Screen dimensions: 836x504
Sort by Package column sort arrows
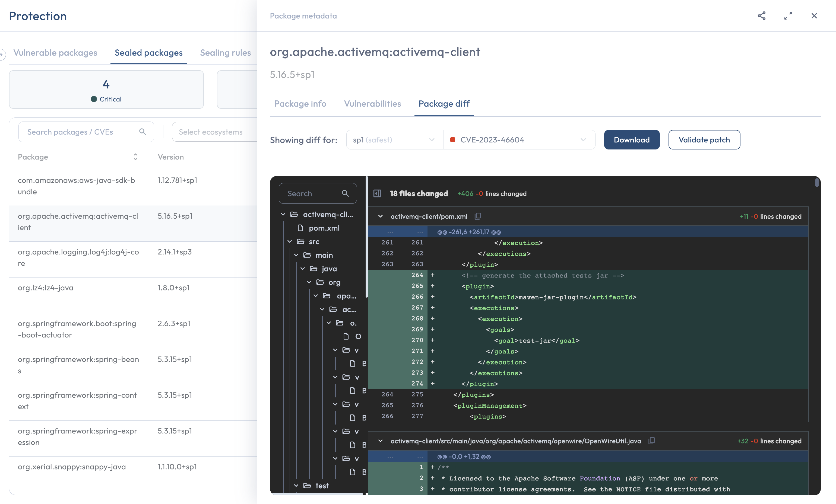[135, 157]
